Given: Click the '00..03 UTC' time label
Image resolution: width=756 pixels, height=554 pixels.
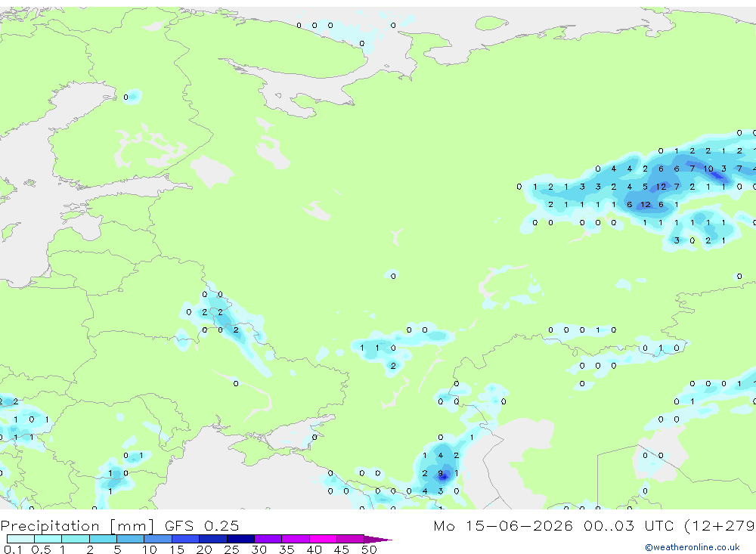Looking at the screenshot, I should (627, 525).
